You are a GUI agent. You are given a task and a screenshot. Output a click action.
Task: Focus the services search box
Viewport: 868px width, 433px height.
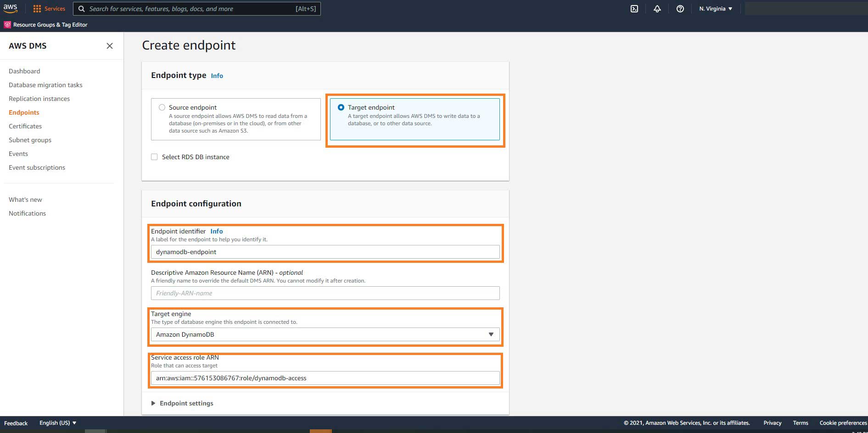[x=196, y=9]
